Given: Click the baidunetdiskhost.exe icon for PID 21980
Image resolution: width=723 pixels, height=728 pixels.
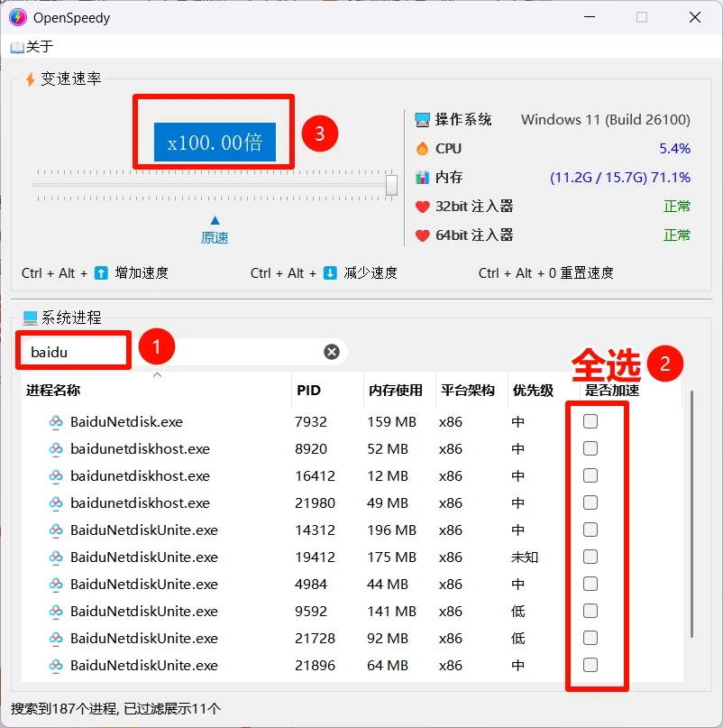Looking at the screenshot, I should 56,502.
